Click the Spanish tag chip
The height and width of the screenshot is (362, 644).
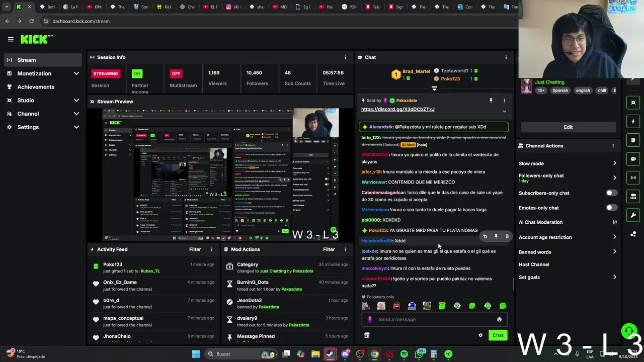pos(560,90)
